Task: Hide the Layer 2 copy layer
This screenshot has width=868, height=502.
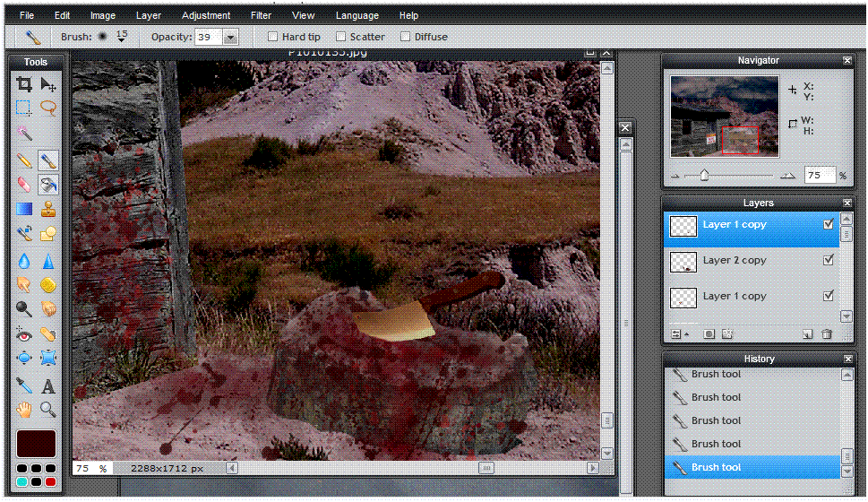Action: click(828, 260)
